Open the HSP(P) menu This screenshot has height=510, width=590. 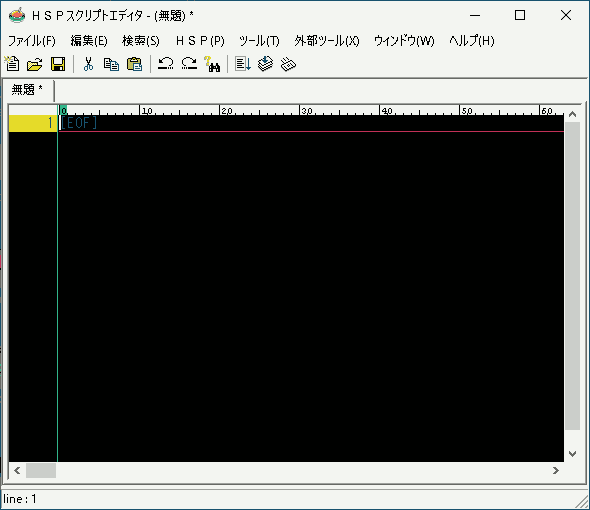200,41
